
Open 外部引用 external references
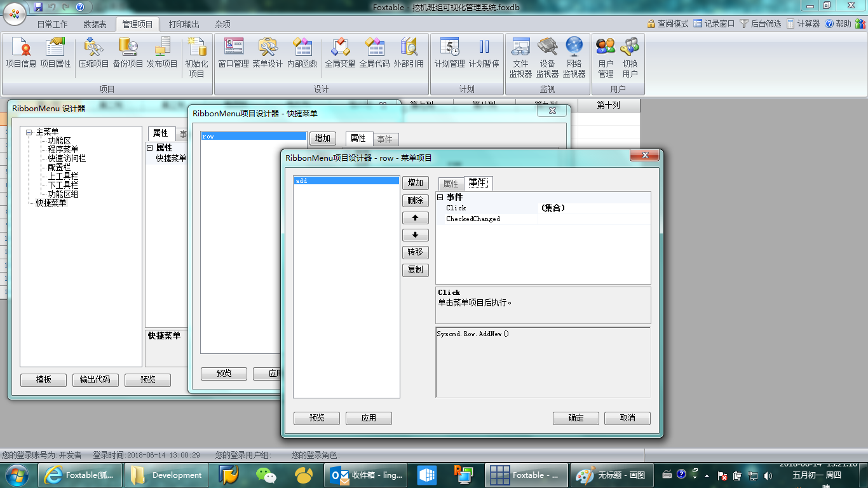point(409,53)
